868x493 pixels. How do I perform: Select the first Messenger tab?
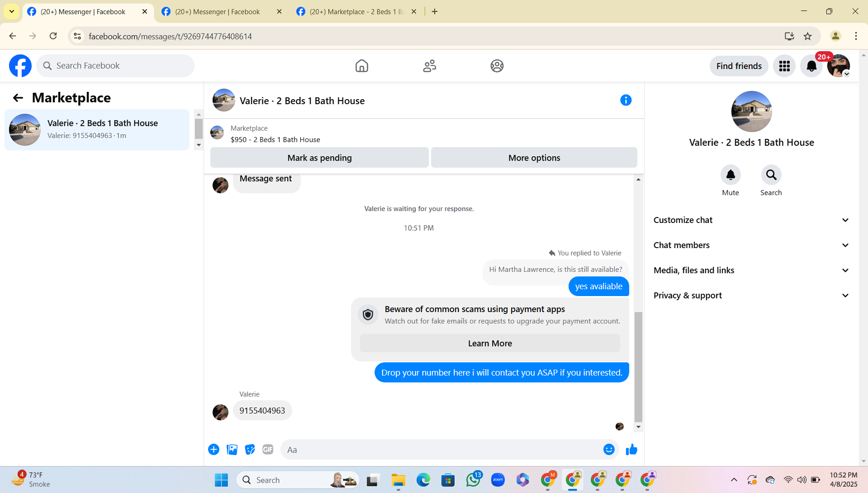88,12
